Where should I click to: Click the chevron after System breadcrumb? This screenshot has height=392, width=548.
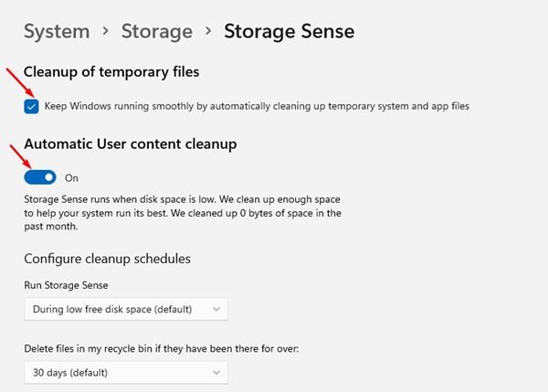[106, 32]
